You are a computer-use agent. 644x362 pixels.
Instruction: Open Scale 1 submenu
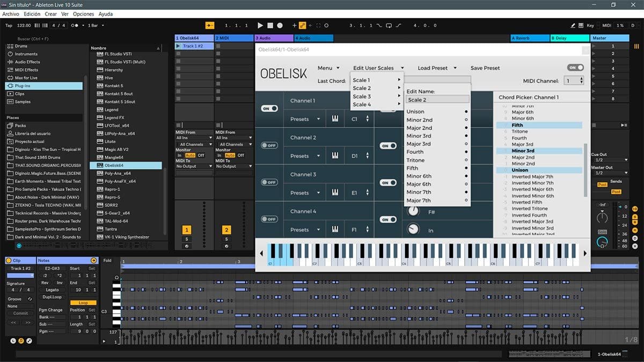(376, 80)
